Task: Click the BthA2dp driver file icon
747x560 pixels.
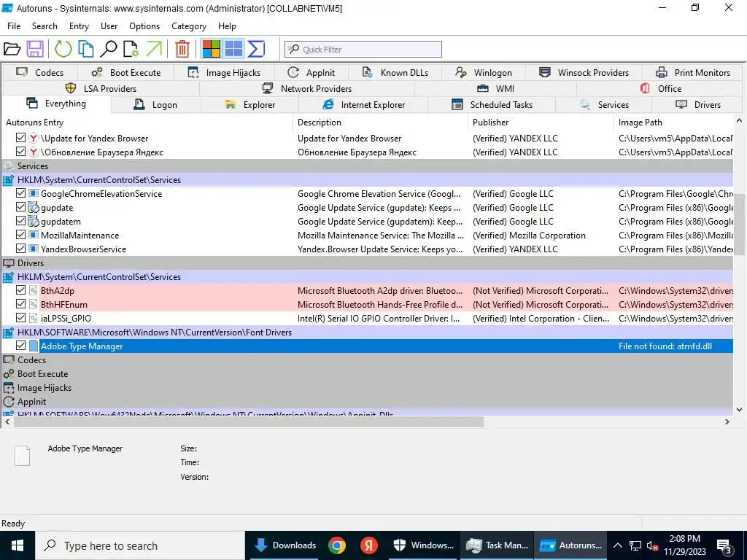Action: coord(34,290)
